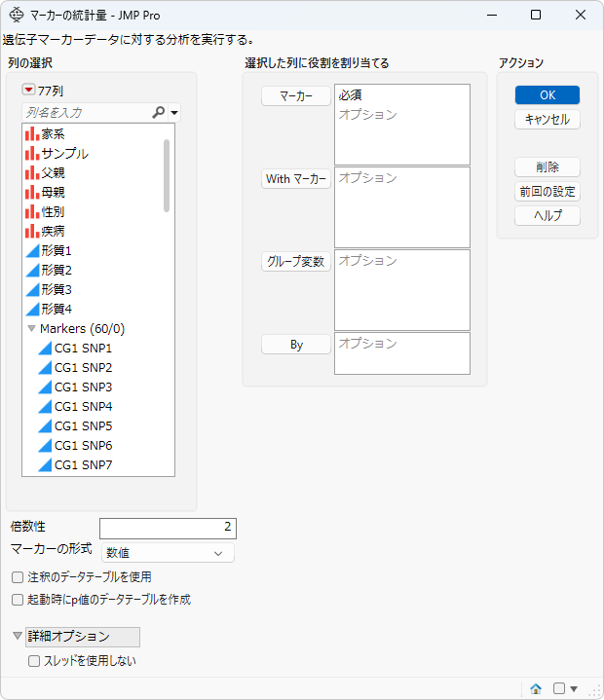The image size is (604, 700).
Task: Click the continuous icon beside 形質2
Action: (32, 270)
